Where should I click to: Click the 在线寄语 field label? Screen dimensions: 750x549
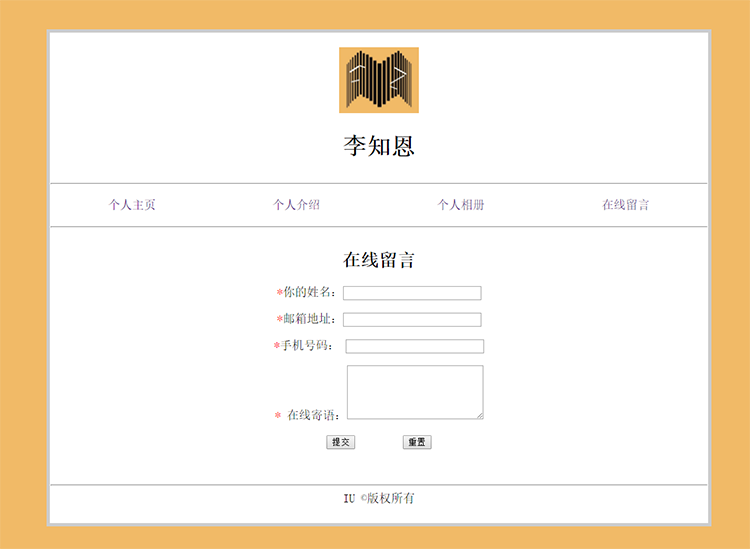[313, 415]
